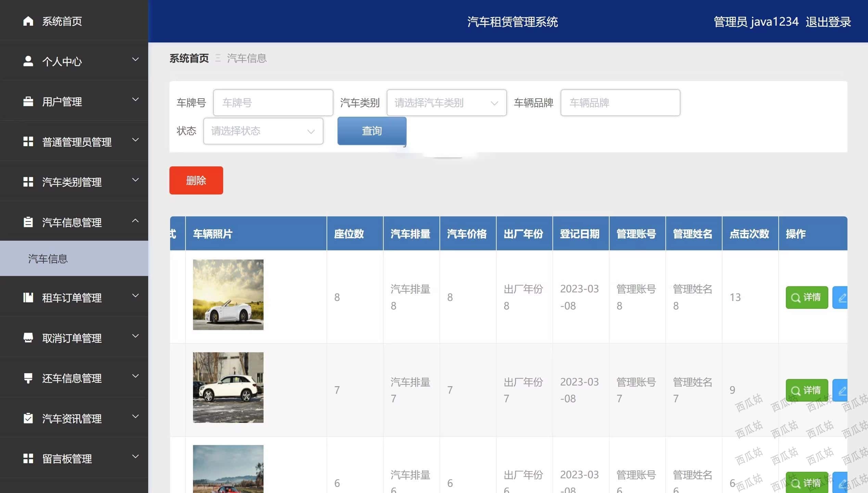
Task: Click the white SUV car photo
Action: (x=228, y=388)
